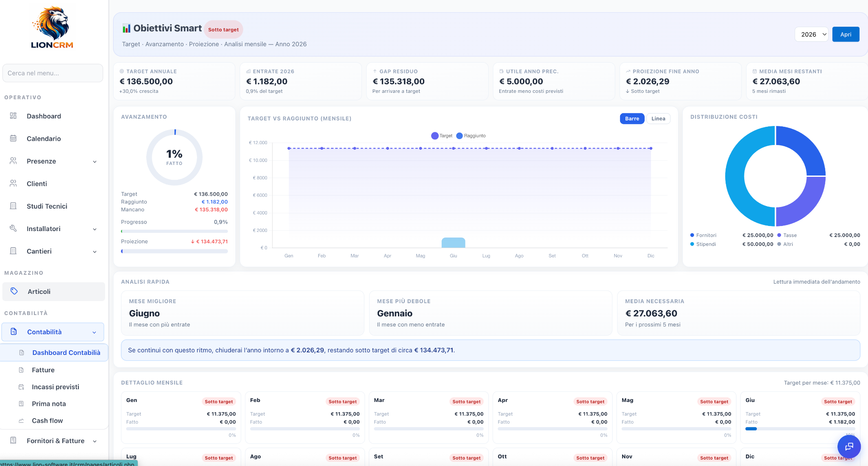
Task: Open the Clienti menu item
Action: click(53, 183)
